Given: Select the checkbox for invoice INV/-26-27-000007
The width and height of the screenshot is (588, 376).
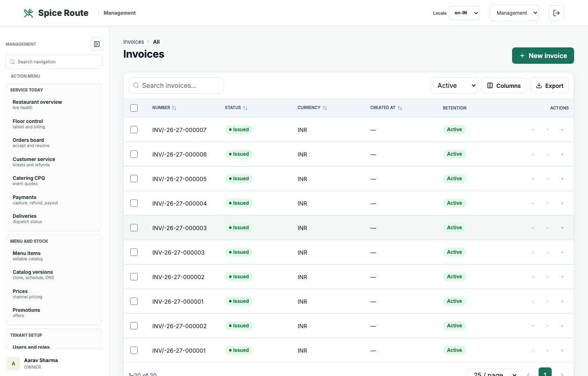Looking at the screenshot, I should (x=134, y=130).
